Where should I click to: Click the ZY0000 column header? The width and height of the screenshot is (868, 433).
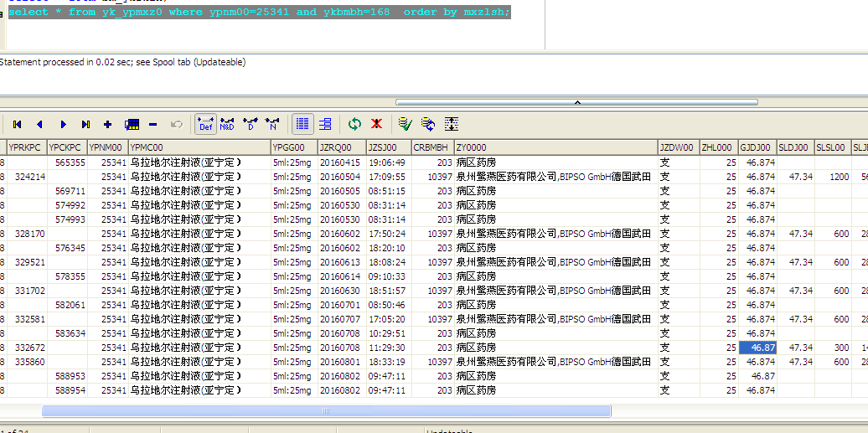(x=556, y=148)
